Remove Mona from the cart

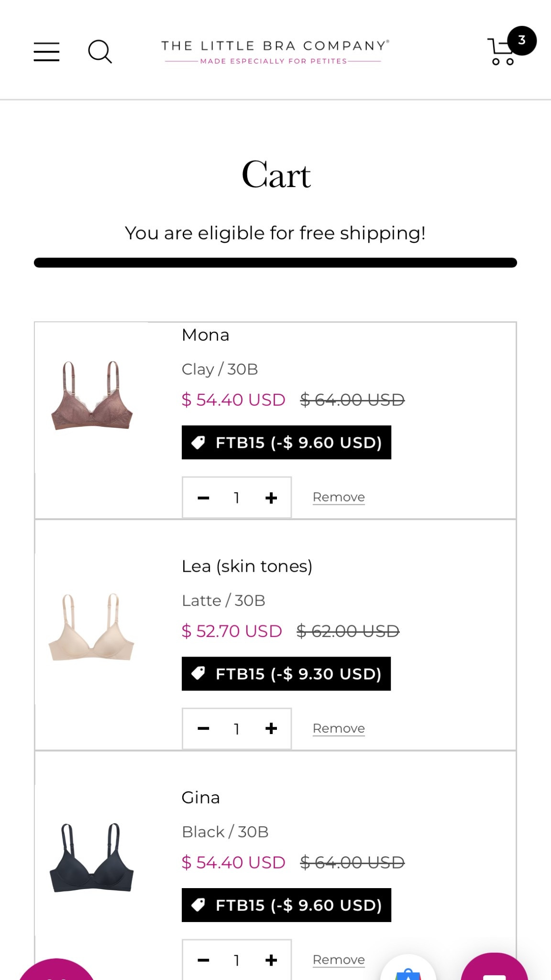coord(339,497)
